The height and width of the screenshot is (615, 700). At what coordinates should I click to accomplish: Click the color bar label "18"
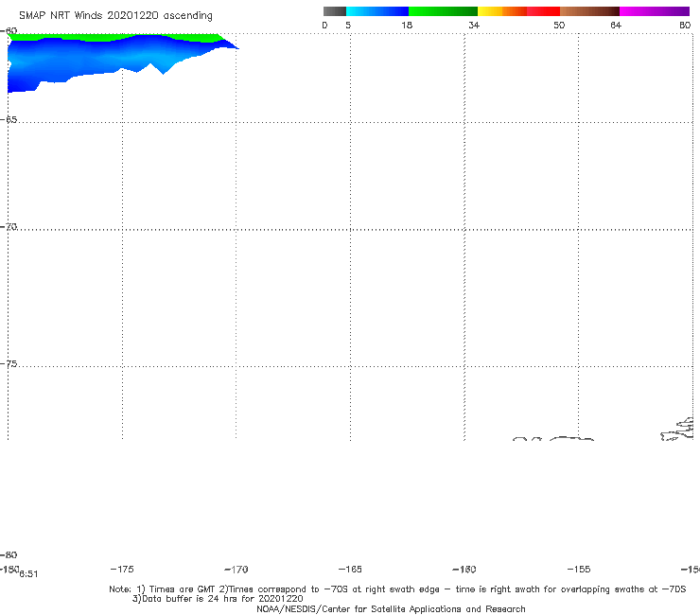point(407,25)
